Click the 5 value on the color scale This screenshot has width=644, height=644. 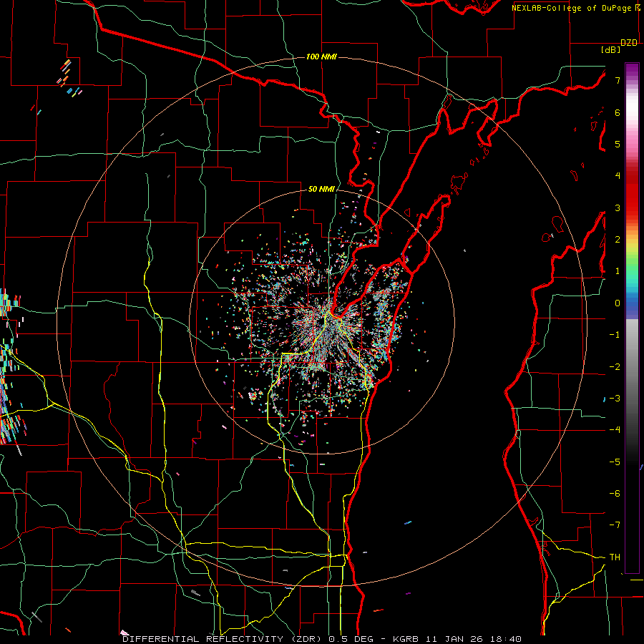(x=618, y=144)
